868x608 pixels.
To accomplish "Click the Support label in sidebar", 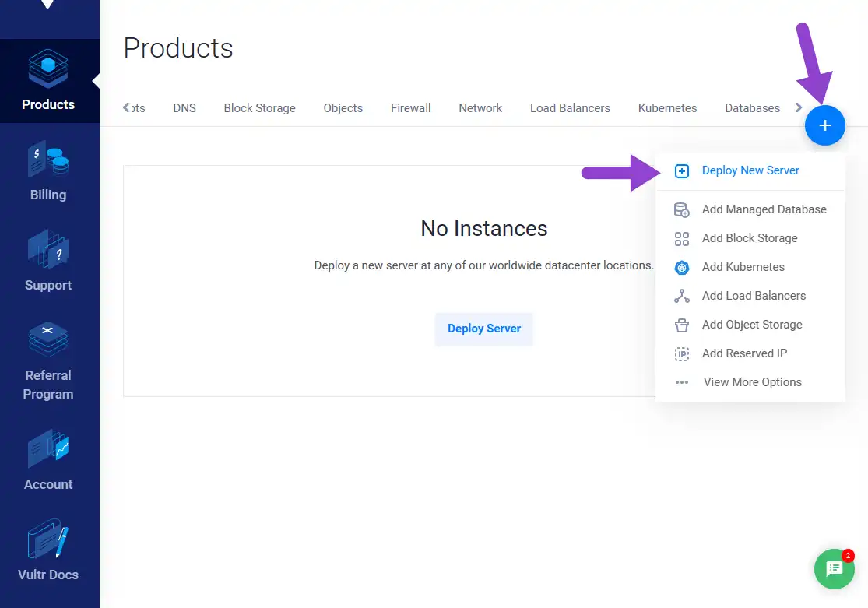I will (x=48, y=285).
